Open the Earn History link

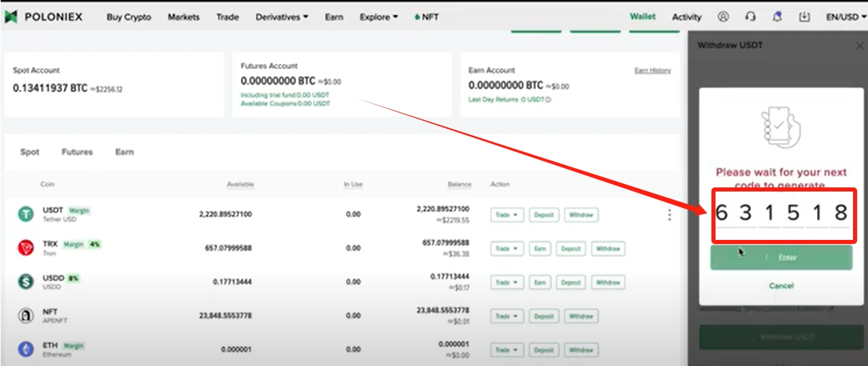653,70
